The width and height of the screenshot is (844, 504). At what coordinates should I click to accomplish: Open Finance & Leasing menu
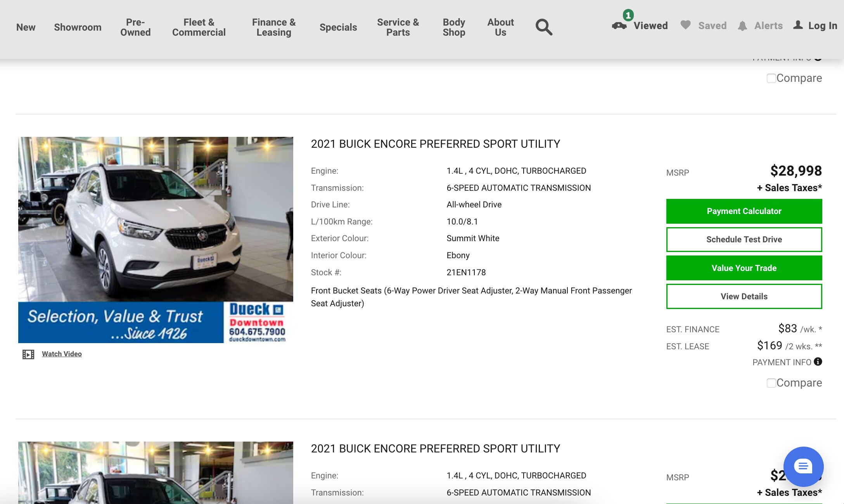pos(274,27)
